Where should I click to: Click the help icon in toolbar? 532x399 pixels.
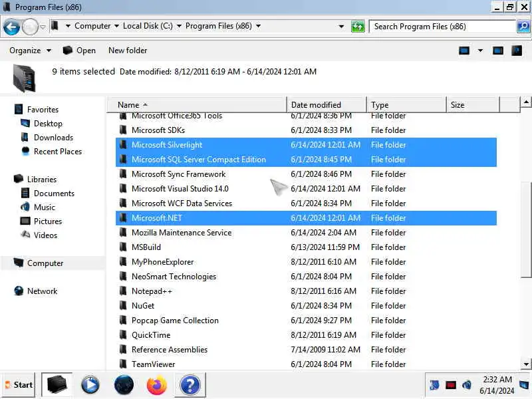click(x=517, y=51)
